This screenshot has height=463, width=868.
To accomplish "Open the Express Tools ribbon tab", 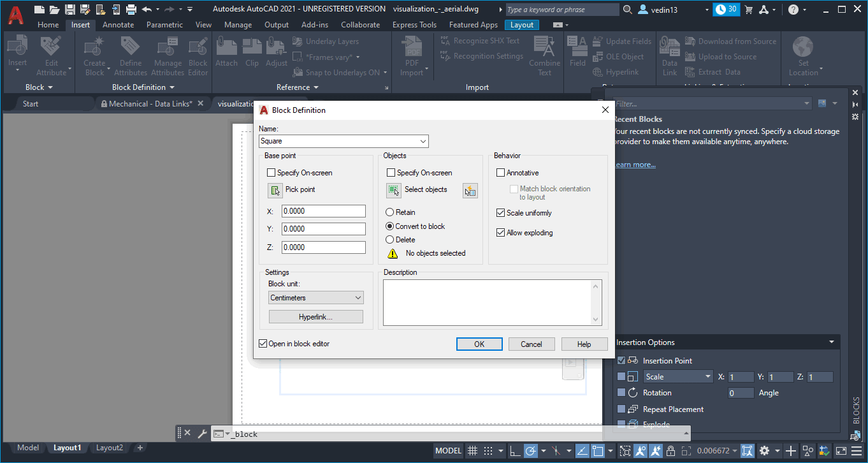I will [415, 25].
